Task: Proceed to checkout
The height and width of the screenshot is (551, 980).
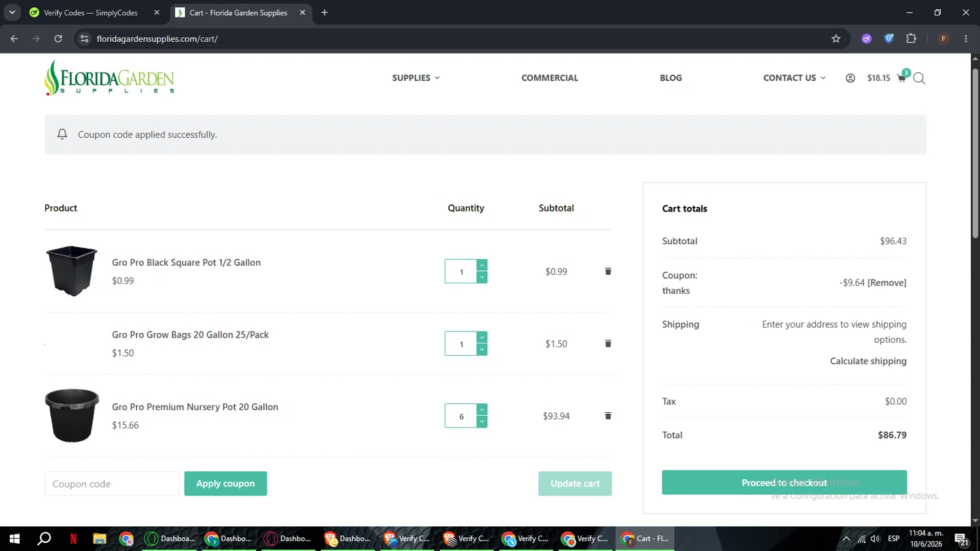Action: click(x=784, y=482)
